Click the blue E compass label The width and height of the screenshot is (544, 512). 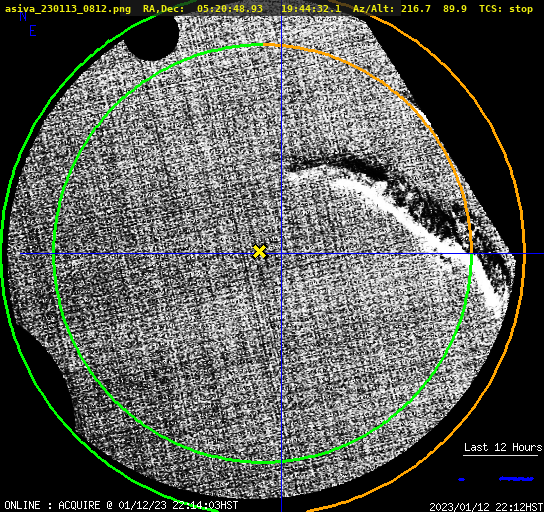[x=33, y=31]
